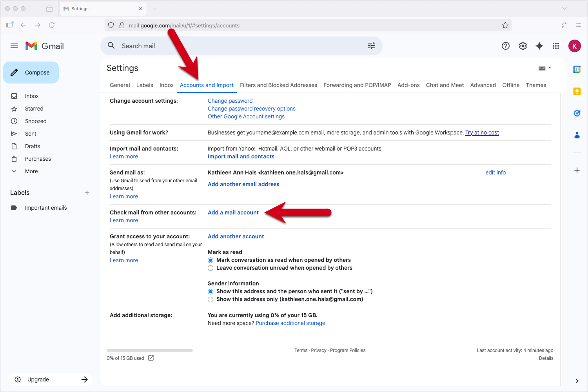Click the Gemini sparkle icon

[x=539, y=46]
